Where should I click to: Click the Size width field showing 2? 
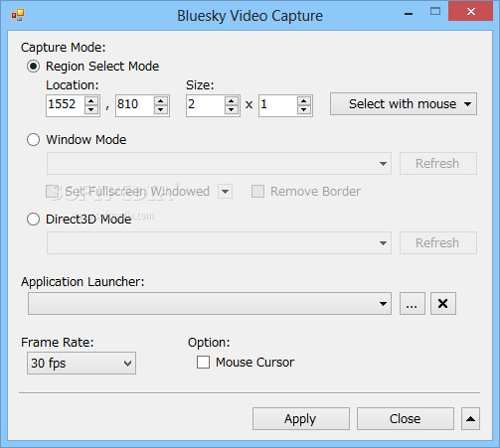[x=206, y=105]
